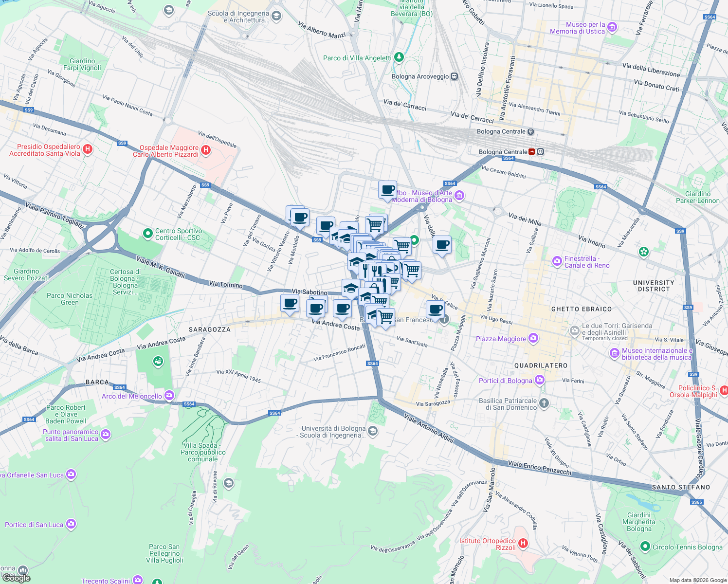Viewport: 728px width, 584px height.
Task: Open the park icon at Parco di Villa Angeletti
Action: click(x=398, y=58)
